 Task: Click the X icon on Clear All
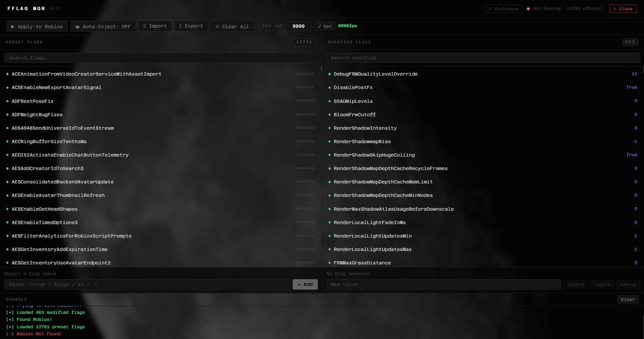coord(217,26)
